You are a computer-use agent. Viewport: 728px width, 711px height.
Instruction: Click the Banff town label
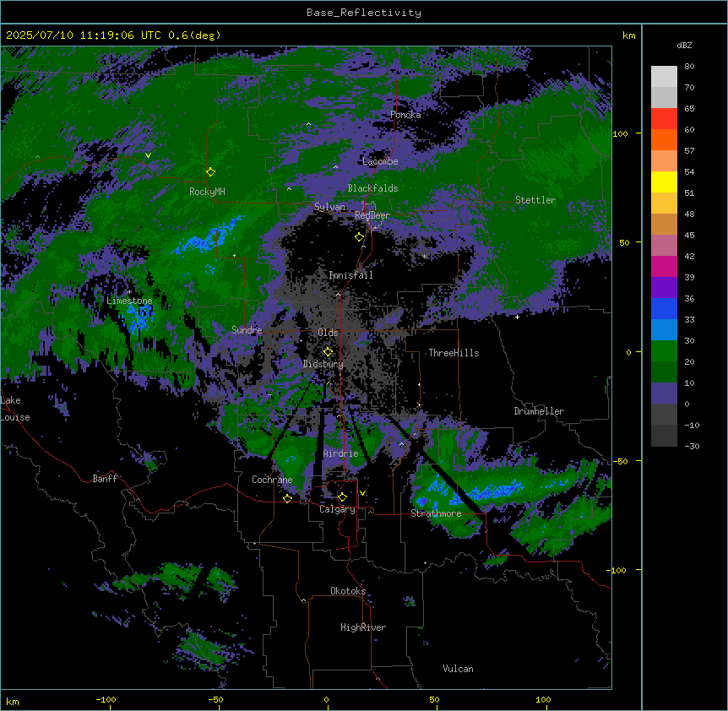click(105, 479)
